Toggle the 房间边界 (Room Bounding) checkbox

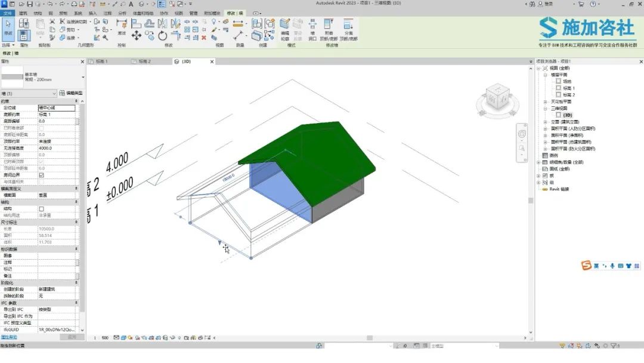[x=41, y=175]
